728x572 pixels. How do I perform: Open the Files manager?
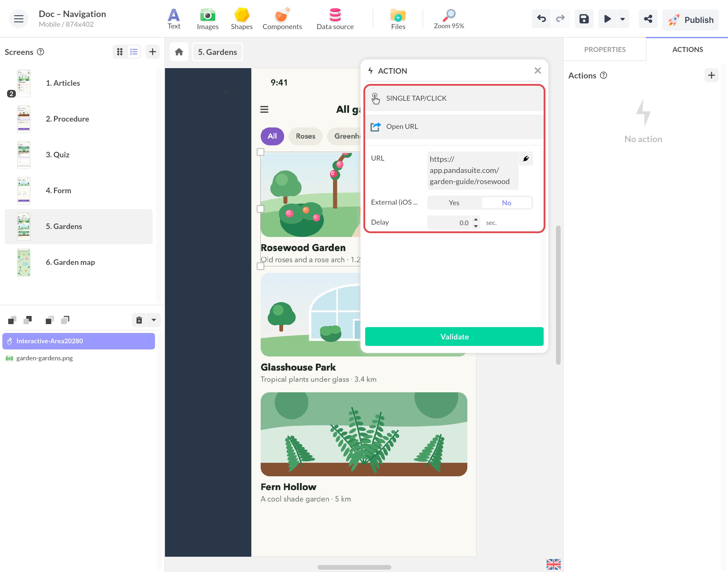click(x=398, y=19)
